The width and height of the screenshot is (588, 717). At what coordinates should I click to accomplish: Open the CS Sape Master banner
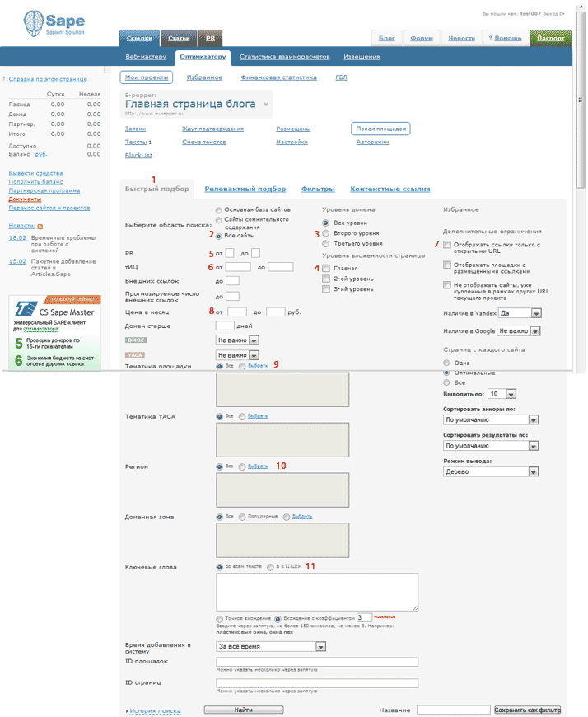(x=55, y=332)
